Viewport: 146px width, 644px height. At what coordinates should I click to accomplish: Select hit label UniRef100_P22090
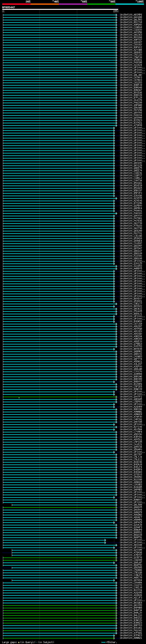(x=131, y=256)
